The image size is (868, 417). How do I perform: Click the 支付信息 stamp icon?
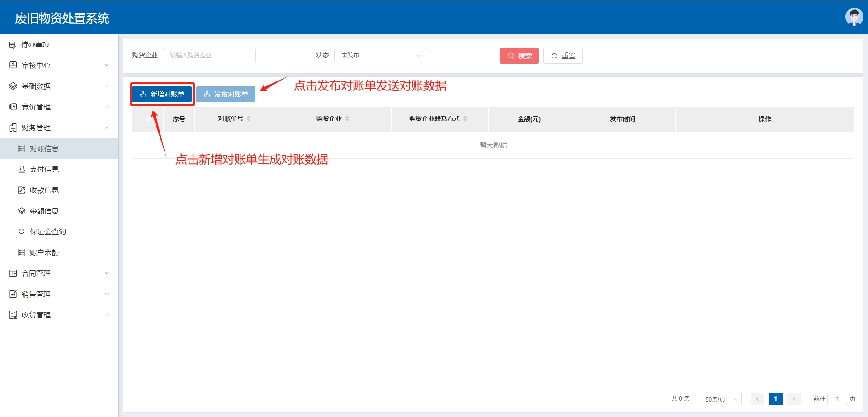point(21,169)
